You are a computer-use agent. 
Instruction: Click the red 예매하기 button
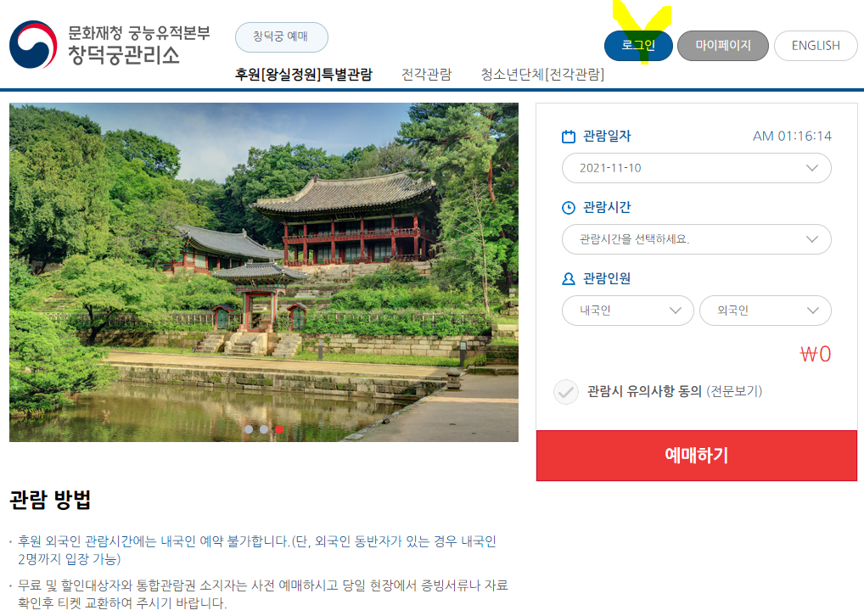697,456
